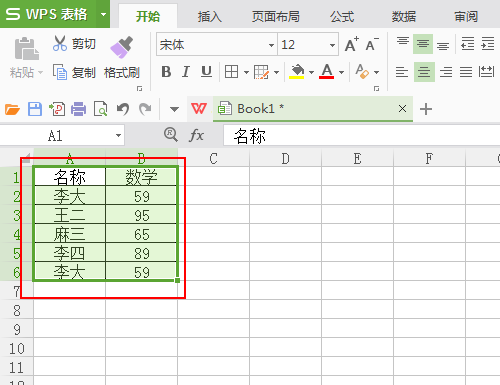Click the draw border table icon
This screenshot has height=385, width=500.
point(261,72)
